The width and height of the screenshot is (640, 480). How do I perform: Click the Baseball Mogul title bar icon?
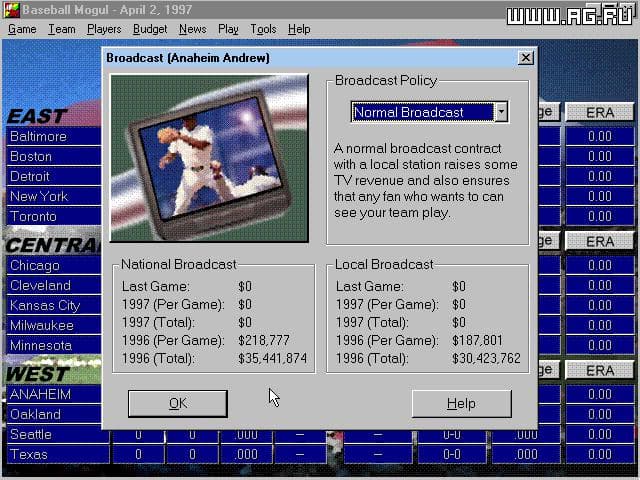coord(11,10)
